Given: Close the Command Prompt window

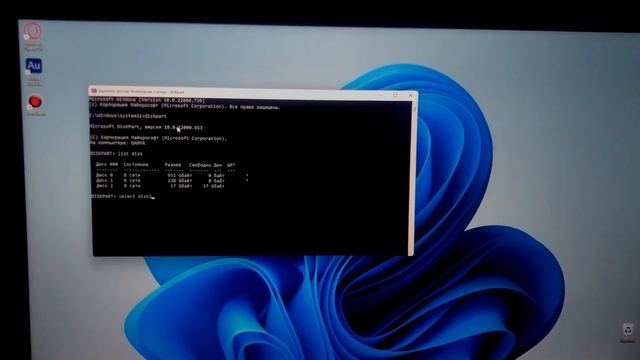Looking at the screenshot, I should (410, 96).
